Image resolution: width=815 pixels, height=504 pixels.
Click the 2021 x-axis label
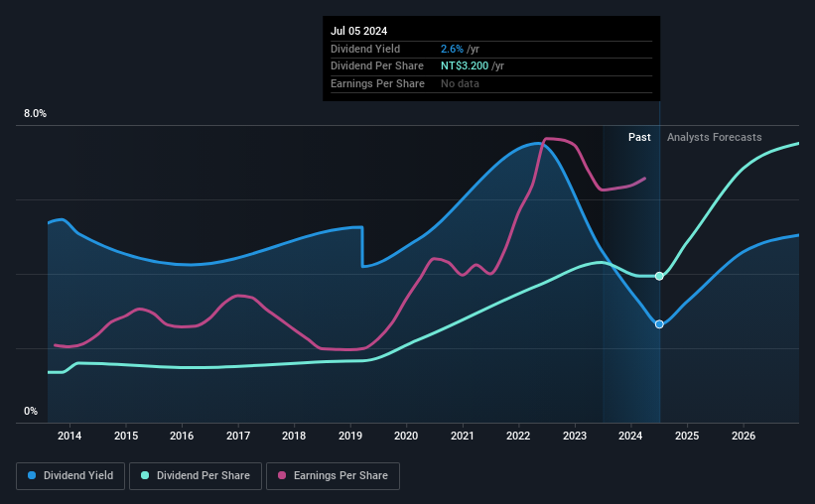462,436
